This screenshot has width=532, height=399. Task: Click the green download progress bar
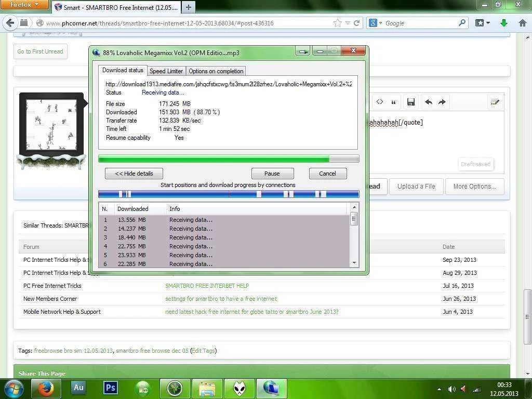click(x=229, y=158)
